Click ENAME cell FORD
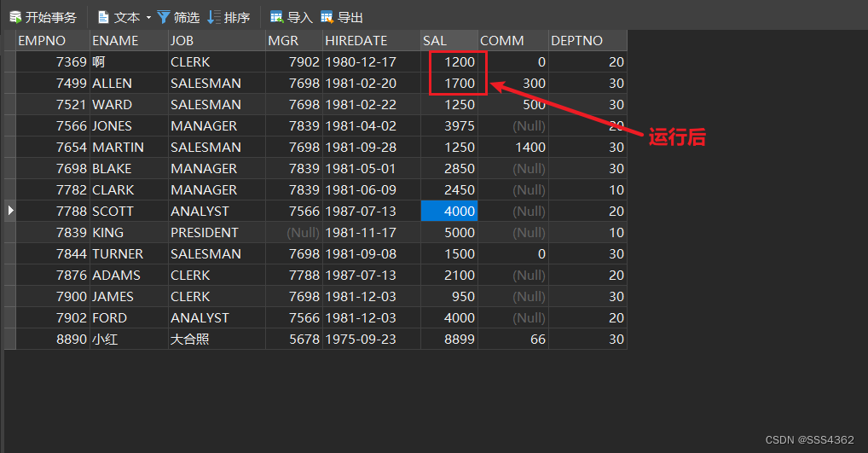The width and height of the screenshot is (868, 453). pyautogui.click(x=129, y=318)
